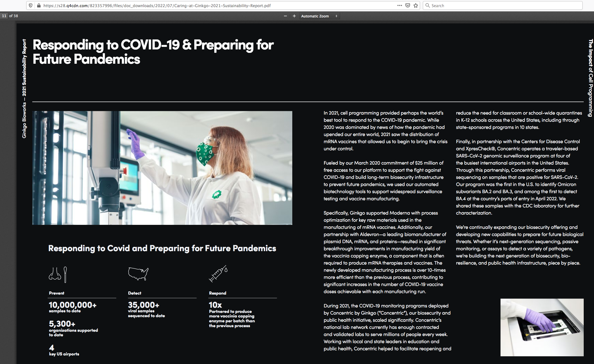Click paragraph starting 'Specifically, Ginkgo supported Moderna'
Screen dimensions: 594x364
385,252
